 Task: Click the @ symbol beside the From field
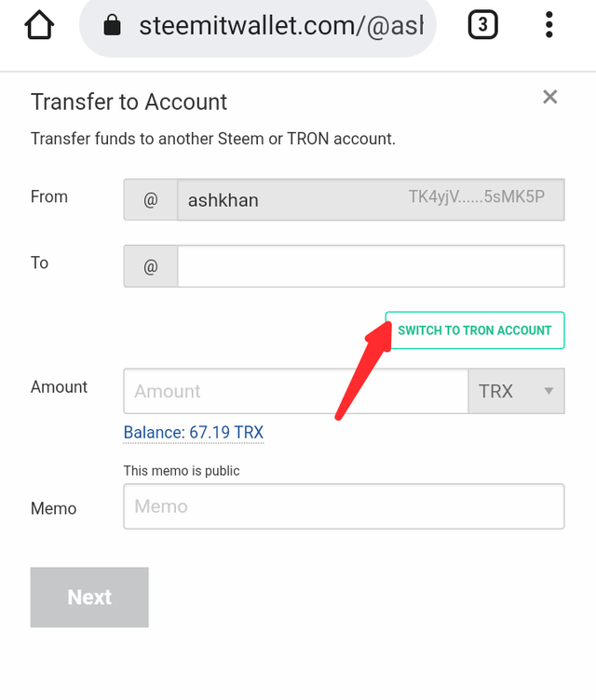[x=151, y=200]
